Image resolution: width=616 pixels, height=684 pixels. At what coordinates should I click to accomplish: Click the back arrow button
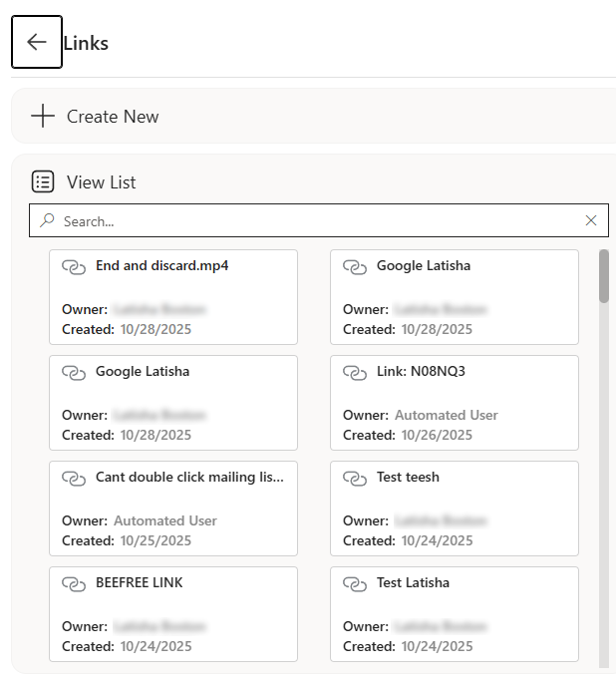37,42
